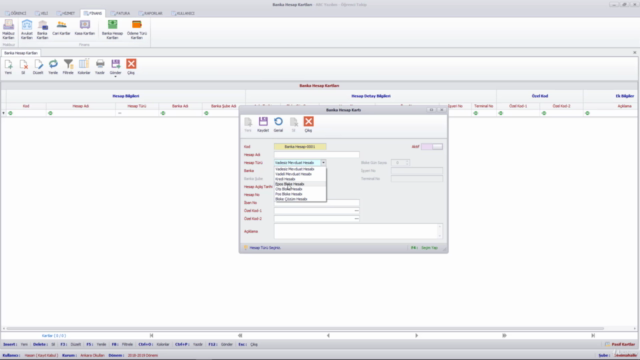This screenshot has width=640, height=360.
Task: Click the horizontal scrollbar at the grid bottom
Action: pyautogui.click(x=305, y=329)
